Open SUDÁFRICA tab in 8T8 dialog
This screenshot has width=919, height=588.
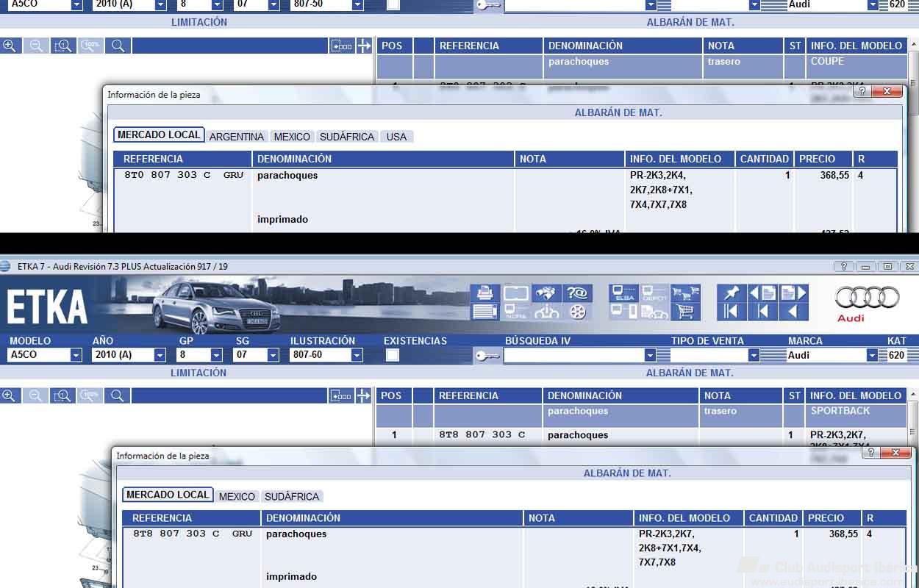(292, 497)
